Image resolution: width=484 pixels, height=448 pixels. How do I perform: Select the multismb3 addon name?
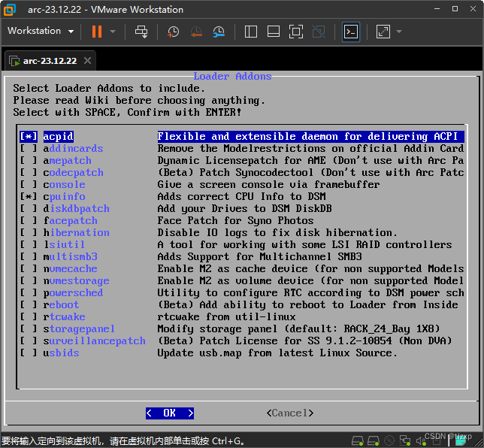pos(71,256)
